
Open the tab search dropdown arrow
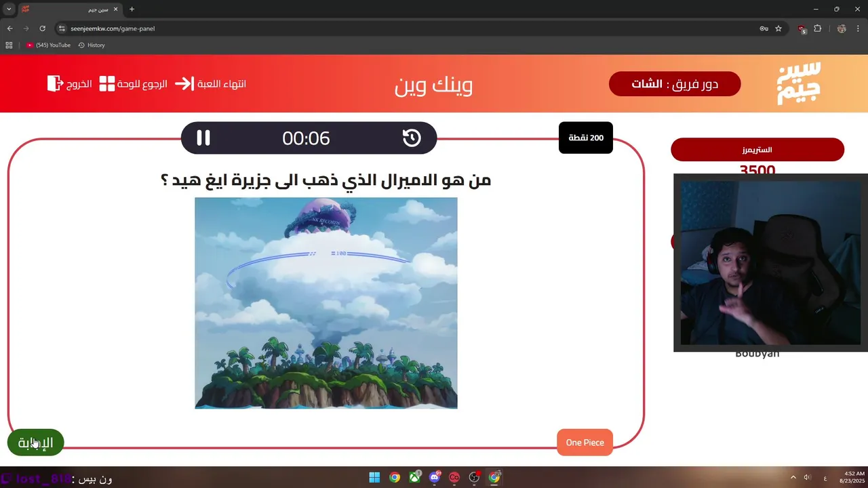coord(9,9)
